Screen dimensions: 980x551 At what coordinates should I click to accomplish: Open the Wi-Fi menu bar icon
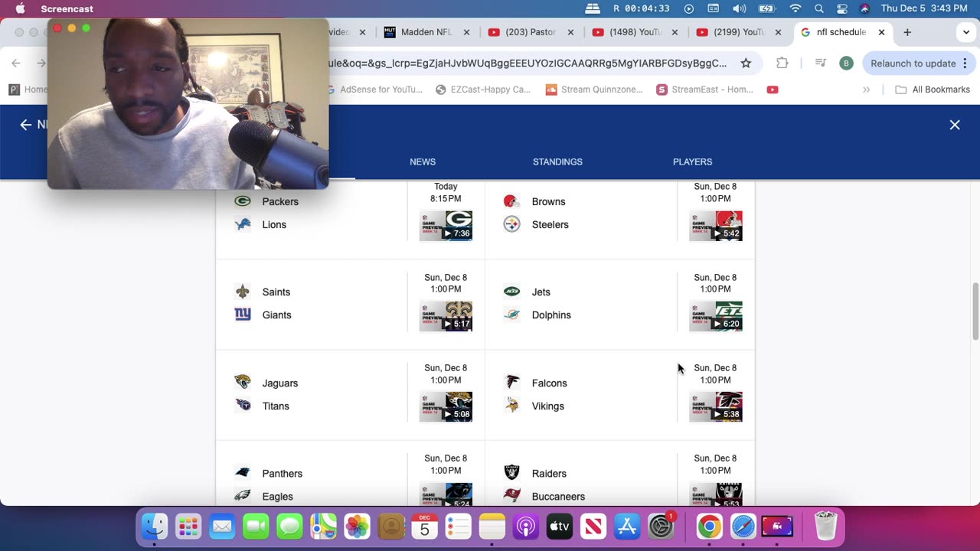pyautogui.click(x=795, y=8)
